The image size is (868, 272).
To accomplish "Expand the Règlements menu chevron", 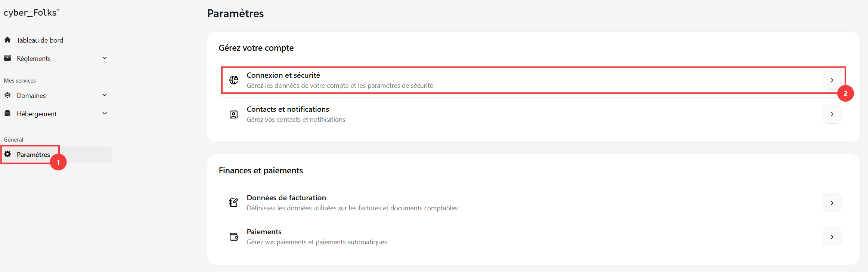I will (105, 58).
